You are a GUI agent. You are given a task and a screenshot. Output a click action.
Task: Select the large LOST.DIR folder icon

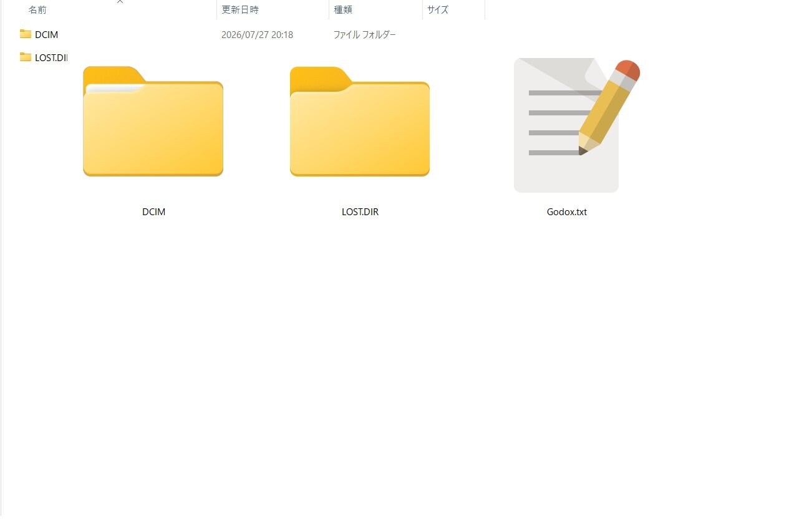[360, 121]
